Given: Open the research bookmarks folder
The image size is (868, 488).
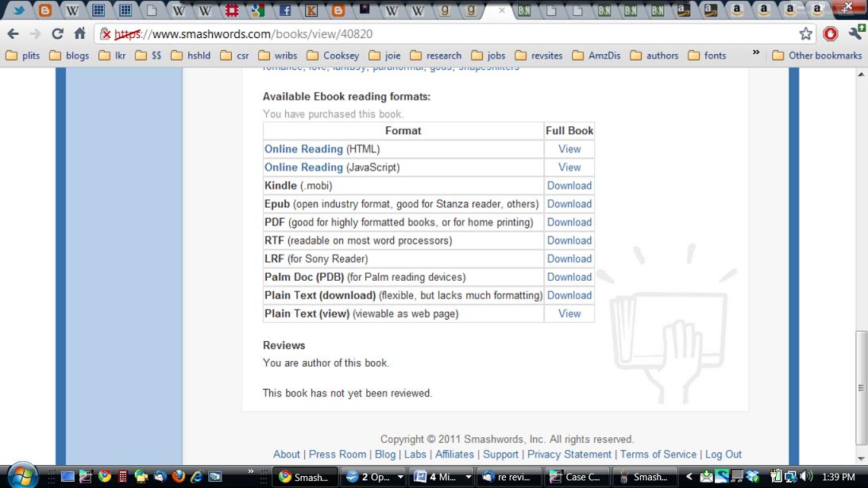Looking at the screenshot, I should (x=436, y=56).
